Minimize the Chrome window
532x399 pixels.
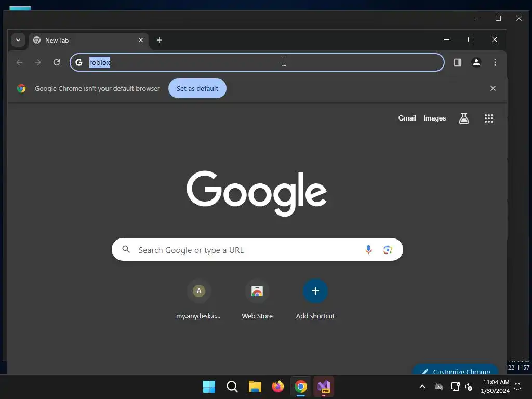pyautogui.click(x=447, y=39)
